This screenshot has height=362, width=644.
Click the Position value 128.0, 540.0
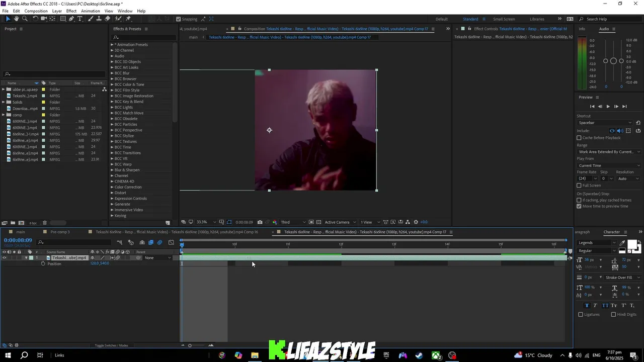(100, 263)
